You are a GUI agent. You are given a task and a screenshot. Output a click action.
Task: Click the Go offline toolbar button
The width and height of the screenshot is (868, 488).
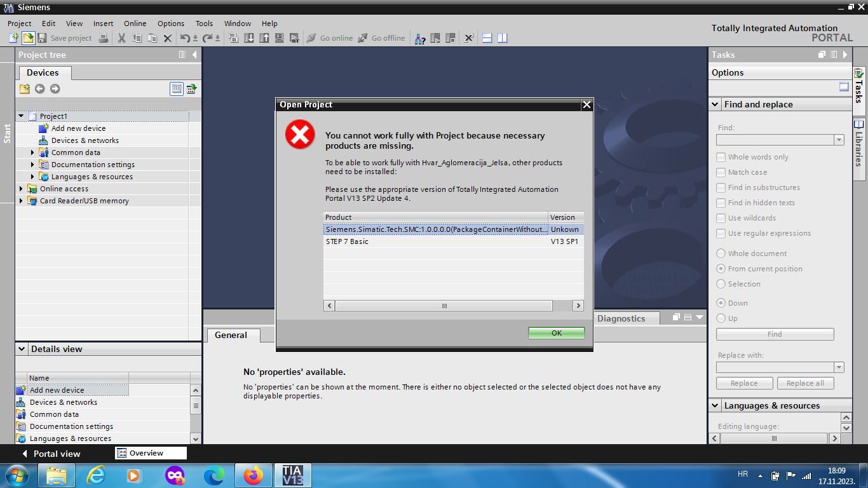[381, 38]
